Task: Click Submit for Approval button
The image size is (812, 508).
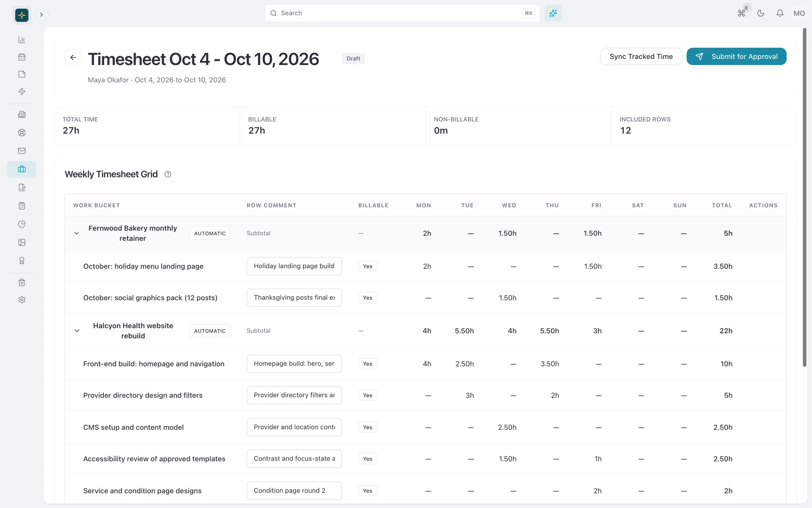Action: pyautogui.click(x=736, y=56)
